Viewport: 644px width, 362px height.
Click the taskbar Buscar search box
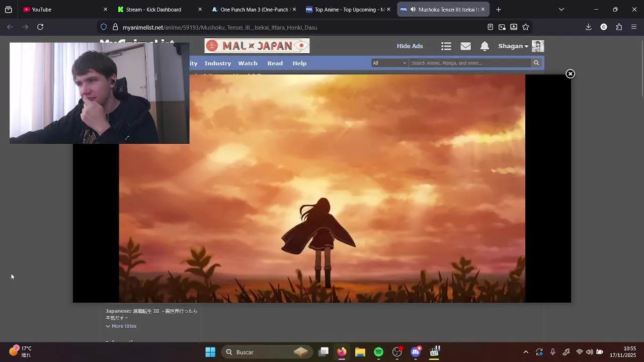(267, 352)
